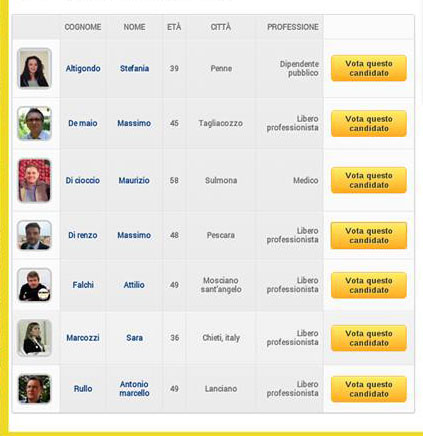This screenshot has height=436, width=423.
Task: Click the ETÀ column header
Action: (x=174, y=27)
